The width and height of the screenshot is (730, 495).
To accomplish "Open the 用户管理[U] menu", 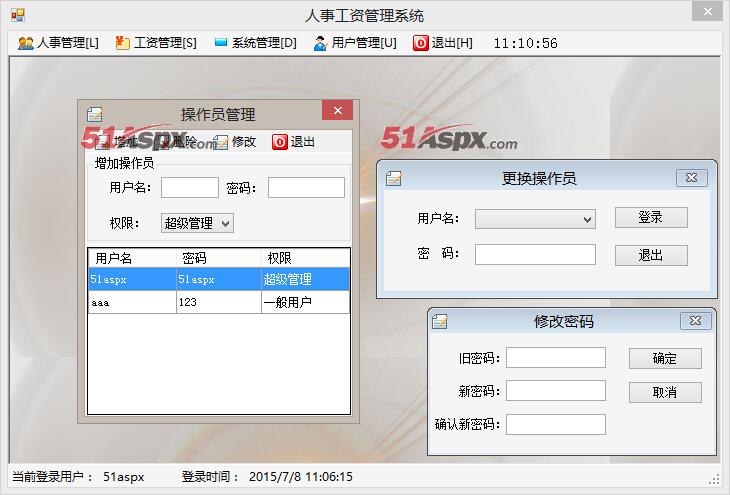I will [355, 43].
